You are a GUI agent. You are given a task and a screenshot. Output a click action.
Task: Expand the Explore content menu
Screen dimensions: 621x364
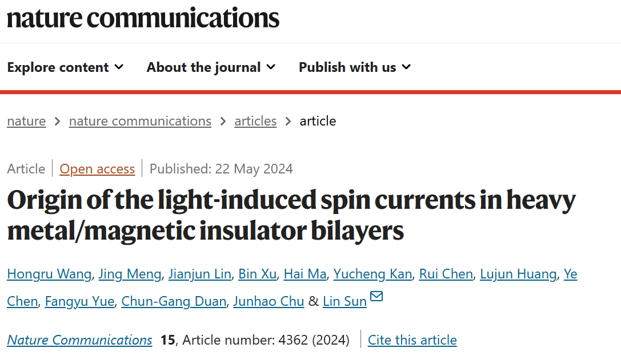coord(65,67)
